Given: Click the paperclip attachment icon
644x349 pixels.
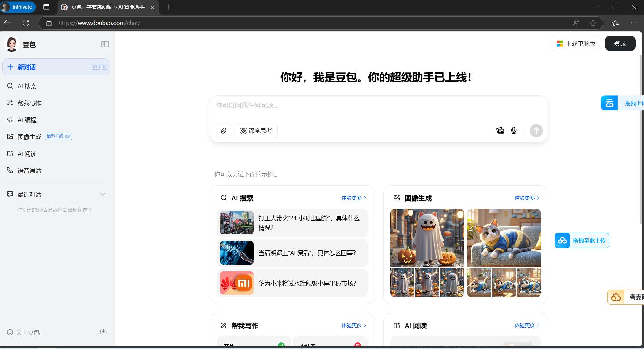Looking at the screenshot, I should pos(224,131).
